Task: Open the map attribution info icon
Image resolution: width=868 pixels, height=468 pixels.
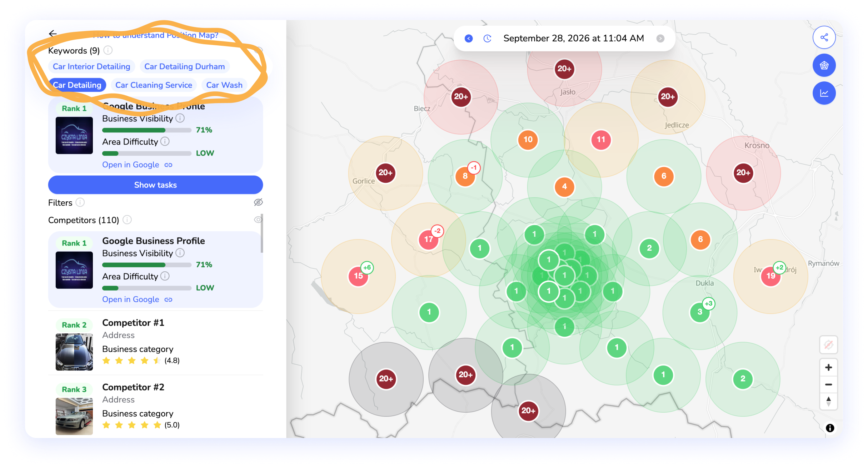Action: point(830,428)
